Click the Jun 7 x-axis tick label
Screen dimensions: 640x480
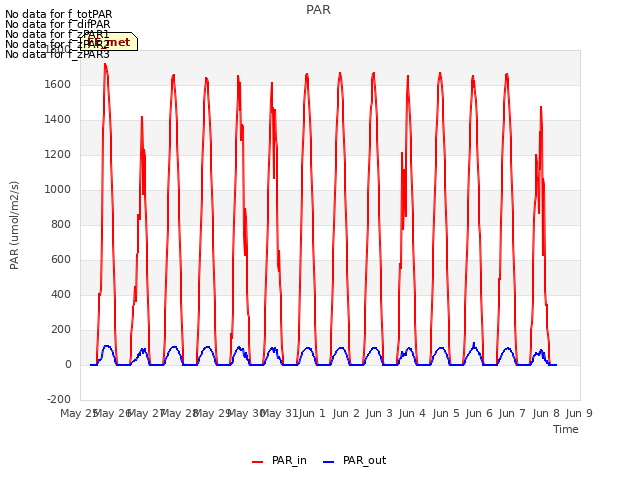pos(512,413)
